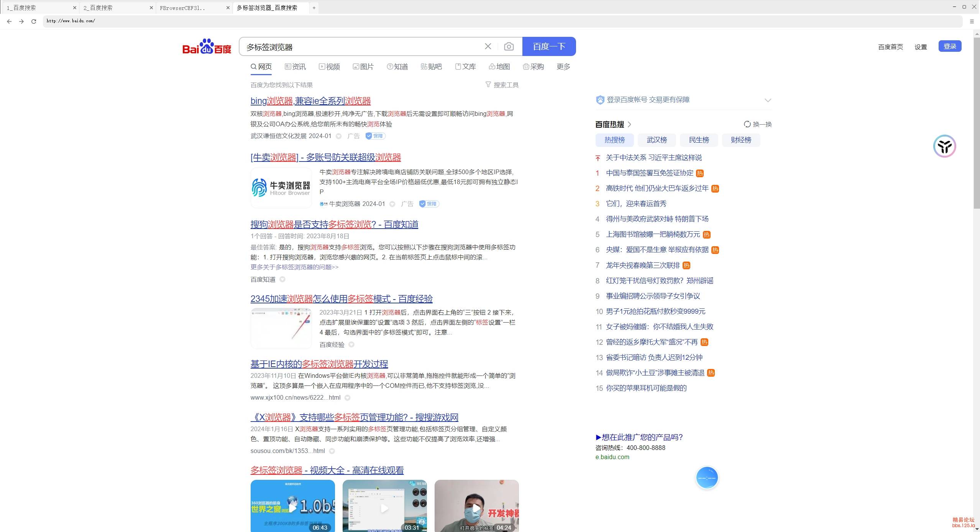The width and height of the screenshot is (980, 532).
Task: Close the FBrowserCEF31 tab
Action: click(228, 8)
